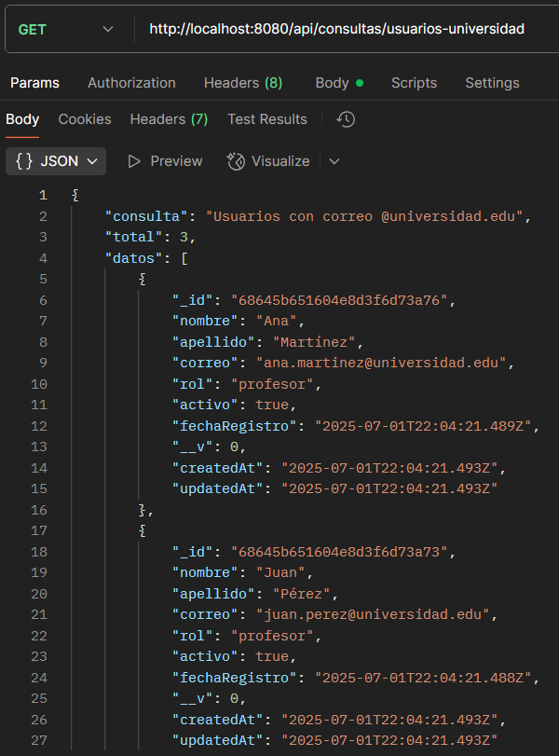Screen dimensions: 559x756
Task: Open the request Headers (8) tab
Action: click(243, 83)
